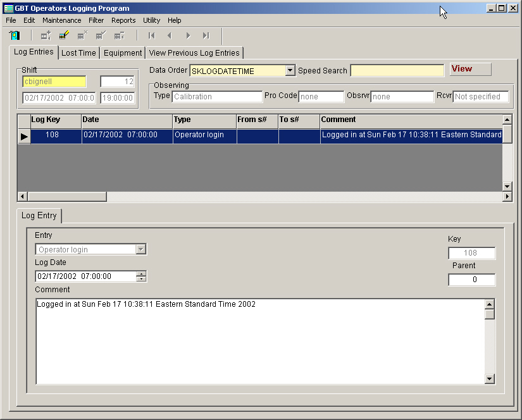Screen dimensions: 522x420
Task: Click the cancel/remove record toolbar icon
Action: [x=119, y=35]
